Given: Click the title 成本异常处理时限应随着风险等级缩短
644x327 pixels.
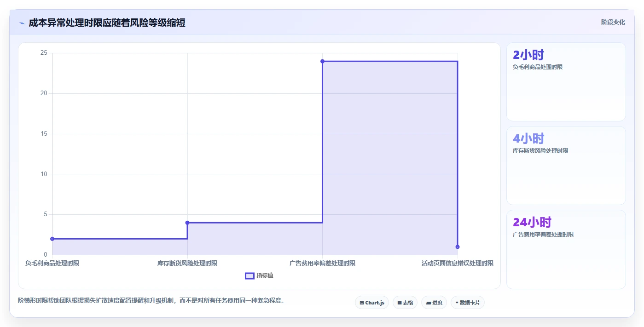Looking at the screenshot, I should [x=107, y=23].
